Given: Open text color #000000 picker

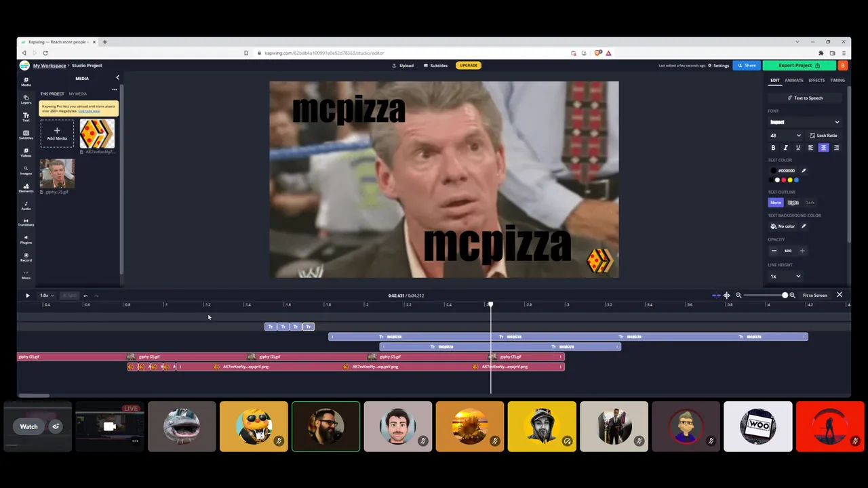Looking at the screenshot, I should [784, 171].
